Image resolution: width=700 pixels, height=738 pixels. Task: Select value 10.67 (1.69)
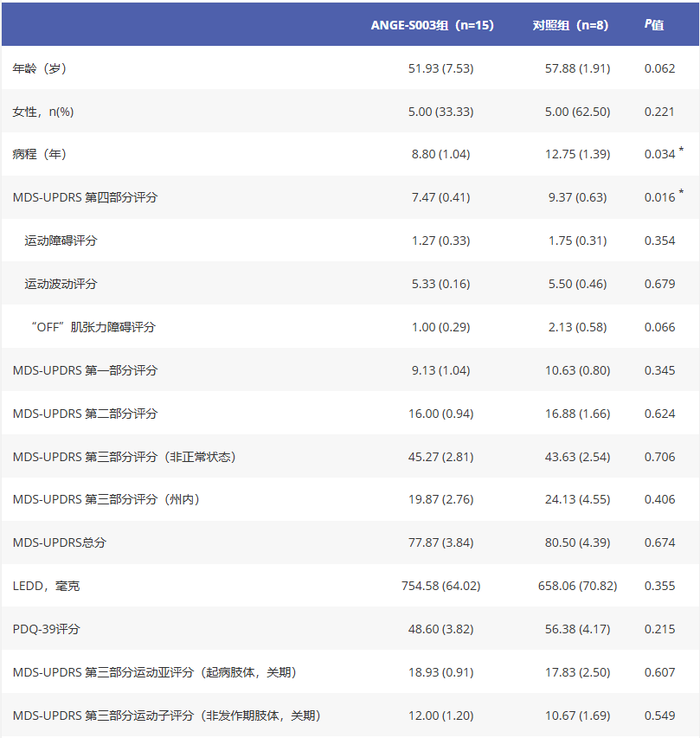[x=578, y=716]
